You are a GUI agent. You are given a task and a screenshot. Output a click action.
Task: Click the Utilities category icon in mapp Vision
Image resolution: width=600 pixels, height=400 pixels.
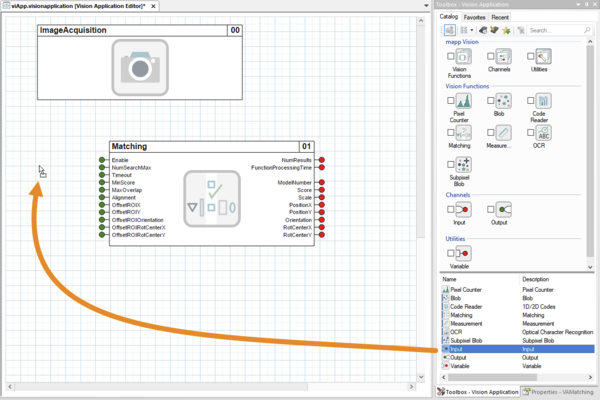pyautogui.click(x=543, y=57)
